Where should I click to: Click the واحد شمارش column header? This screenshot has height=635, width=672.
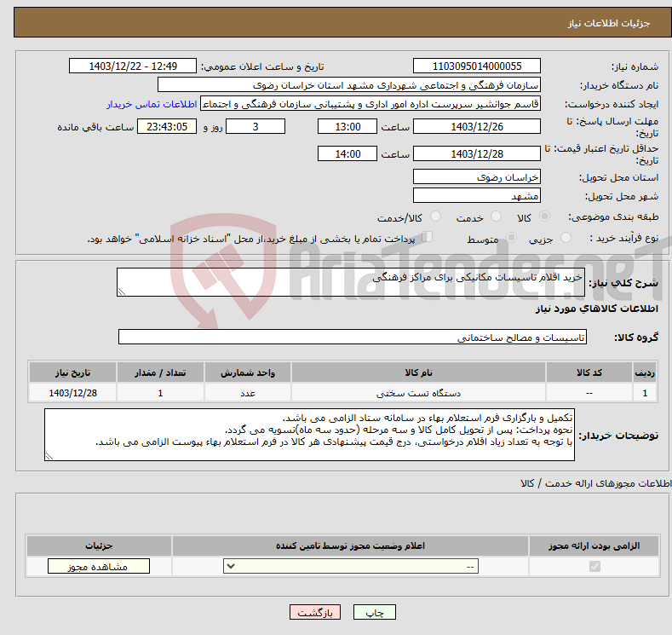coord(248,372)
